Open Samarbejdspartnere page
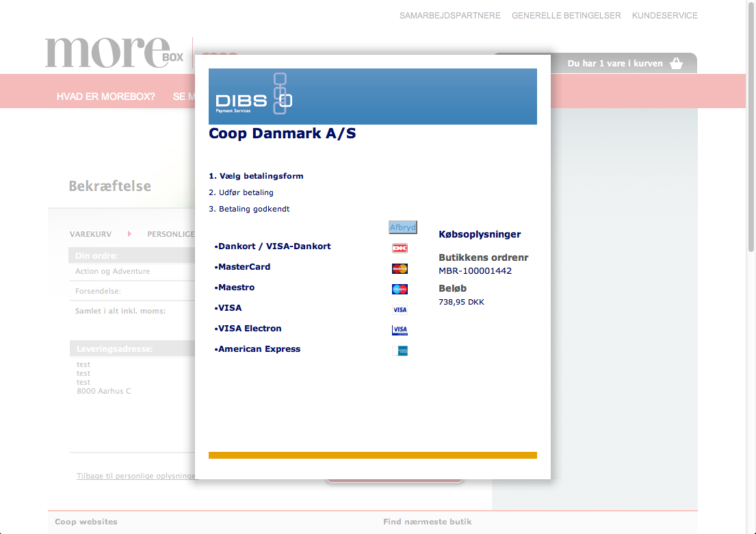 [x=450, y=16]
